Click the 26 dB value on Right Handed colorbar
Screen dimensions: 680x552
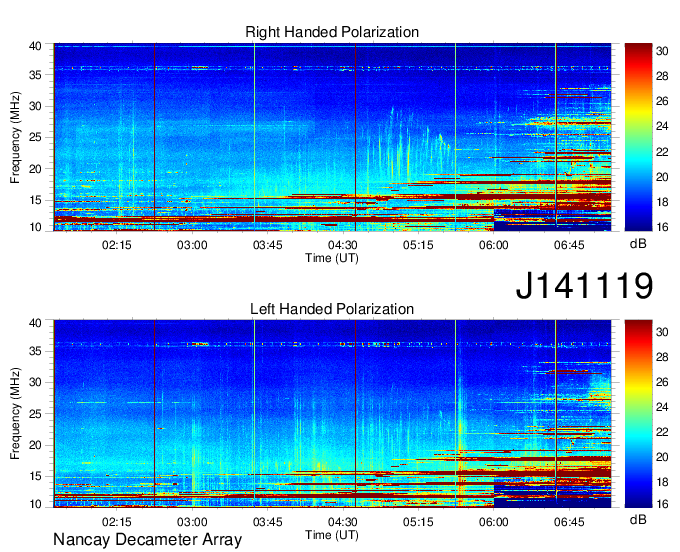(662, 101)
